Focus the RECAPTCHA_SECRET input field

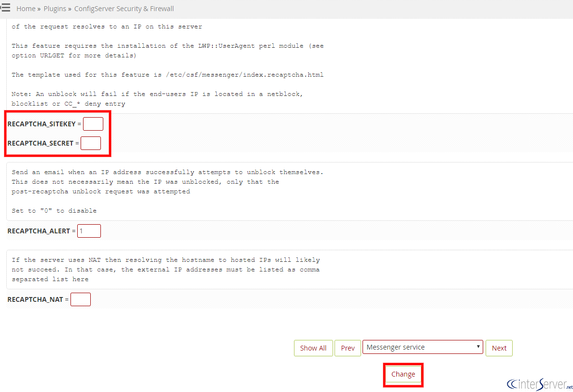coord(91,143)
